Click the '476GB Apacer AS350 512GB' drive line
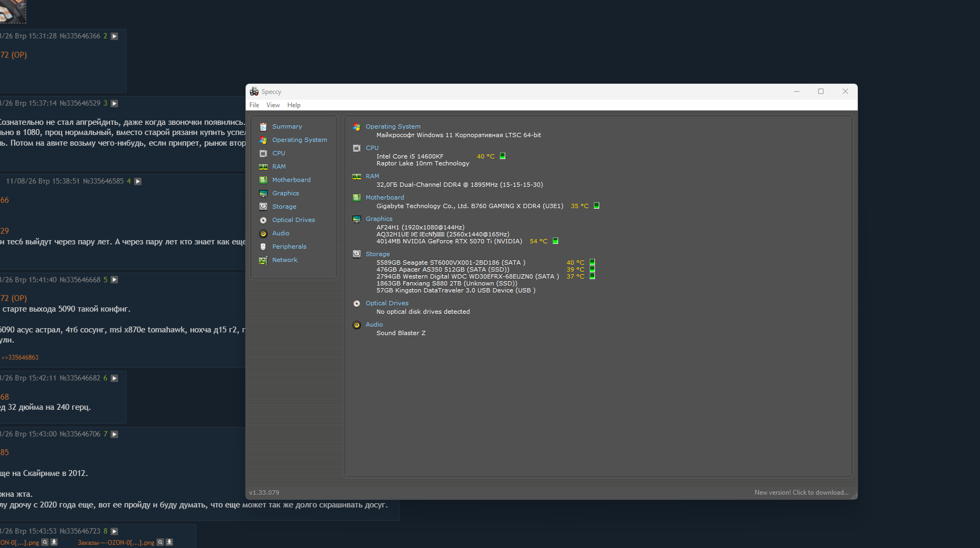Image resolution: width=980 pixels, height=548 pixels. (x=443, y=269)
